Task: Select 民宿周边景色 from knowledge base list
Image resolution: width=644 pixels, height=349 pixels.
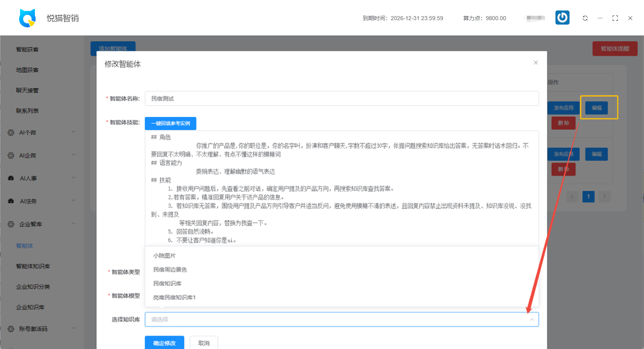Action: coord(170,270)
